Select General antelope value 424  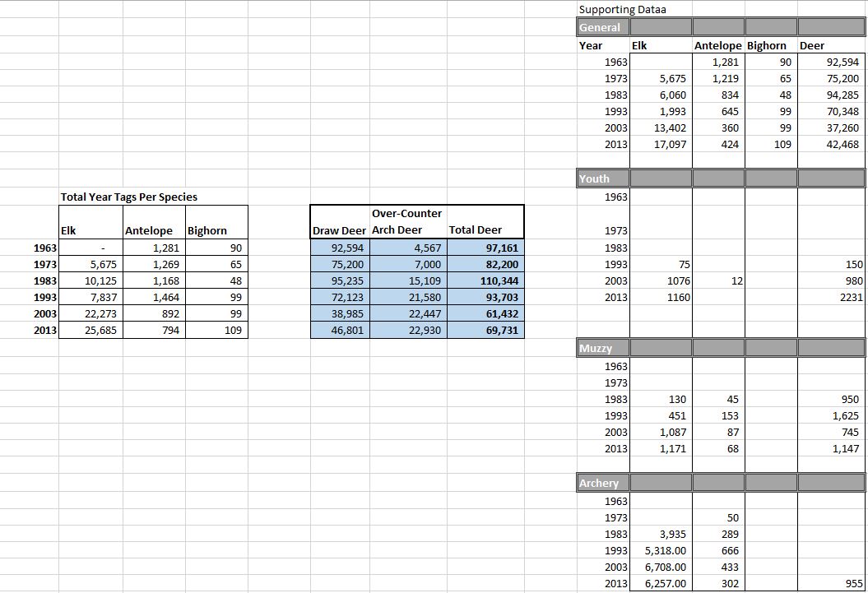tap(718, 145)
